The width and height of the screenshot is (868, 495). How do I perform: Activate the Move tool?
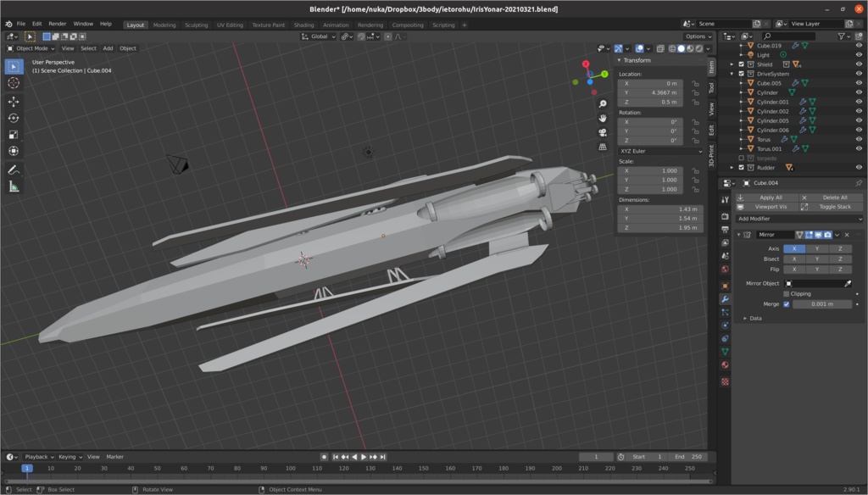pos(14,102)
